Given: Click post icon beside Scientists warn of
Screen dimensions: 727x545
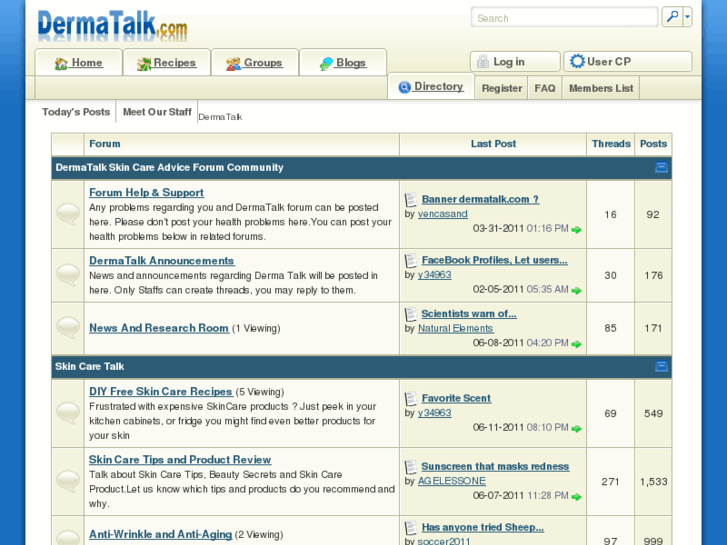Looking at the screenshot, I should (x=411, y=314).
